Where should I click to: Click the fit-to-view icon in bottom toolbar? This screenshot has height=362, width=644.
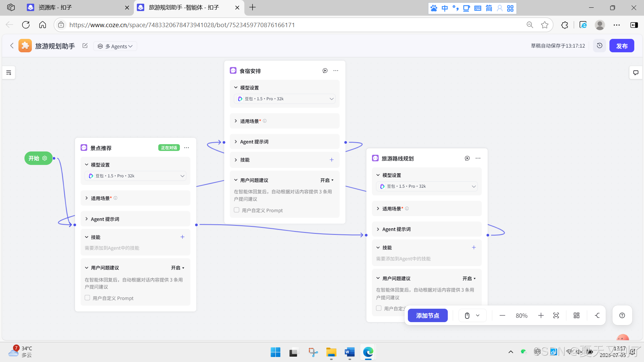point(556,315)
